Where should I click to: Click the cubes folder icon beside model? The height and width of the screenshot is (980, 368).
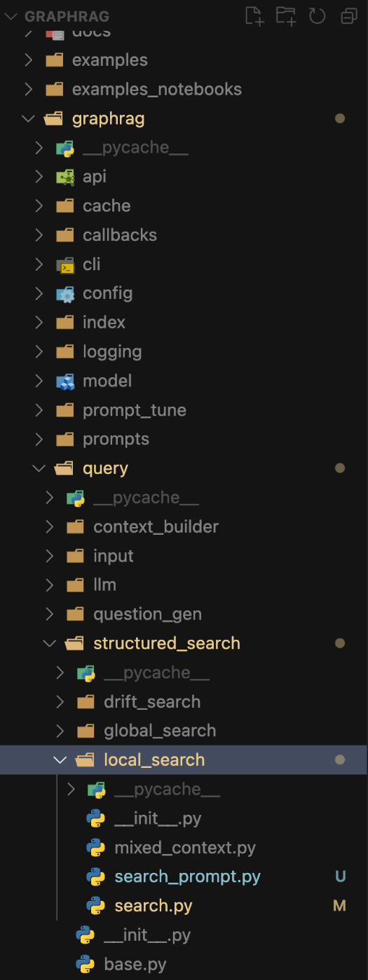pos(65,381)
